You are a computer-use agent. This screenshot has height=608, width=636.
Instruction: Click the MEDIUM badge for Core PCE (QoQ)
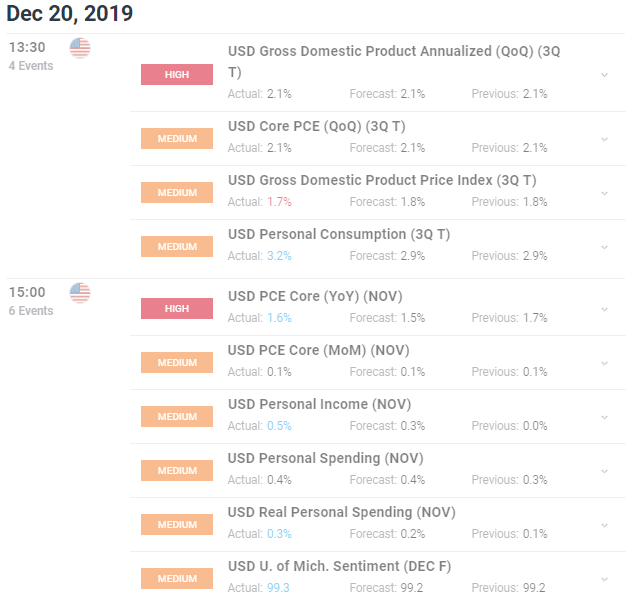coord(177,139)
